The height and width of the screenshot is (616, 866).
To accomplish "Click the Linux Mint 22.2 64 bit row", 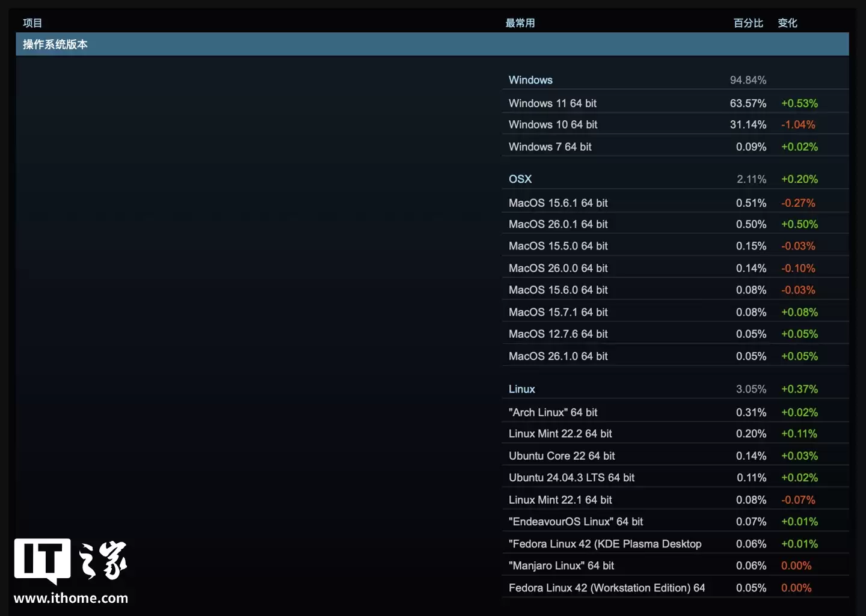I will click(560, 433).
